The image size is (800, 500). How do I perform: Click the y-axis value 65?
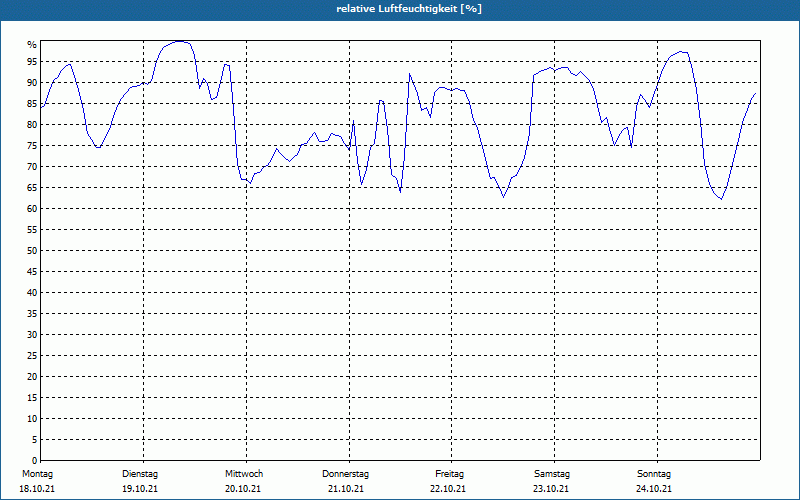coord(32,188)
